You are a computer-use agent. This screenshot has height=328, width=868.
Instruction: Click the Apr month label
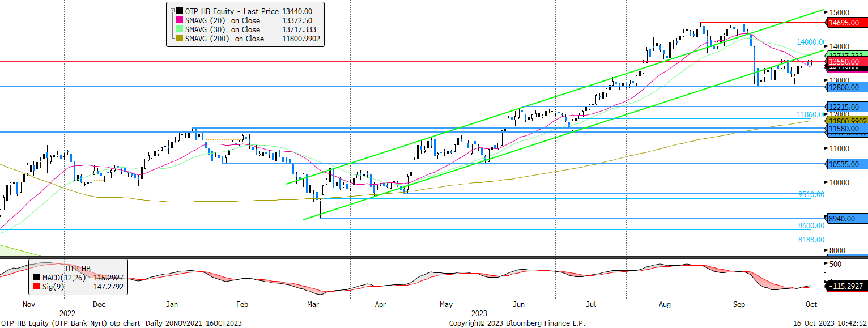point(380,304)
